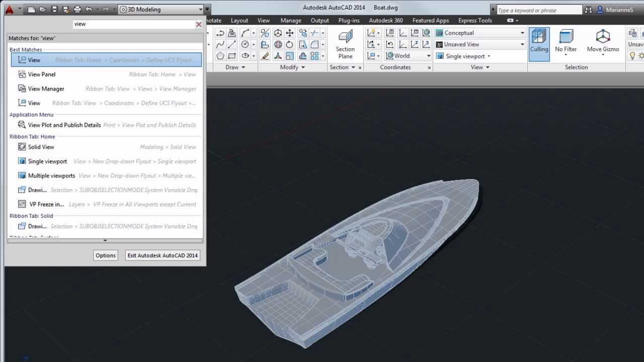The image size is (644, 362).
Task: Open the 3D Modeling workspace dropdown
Action: click(162, 9)
